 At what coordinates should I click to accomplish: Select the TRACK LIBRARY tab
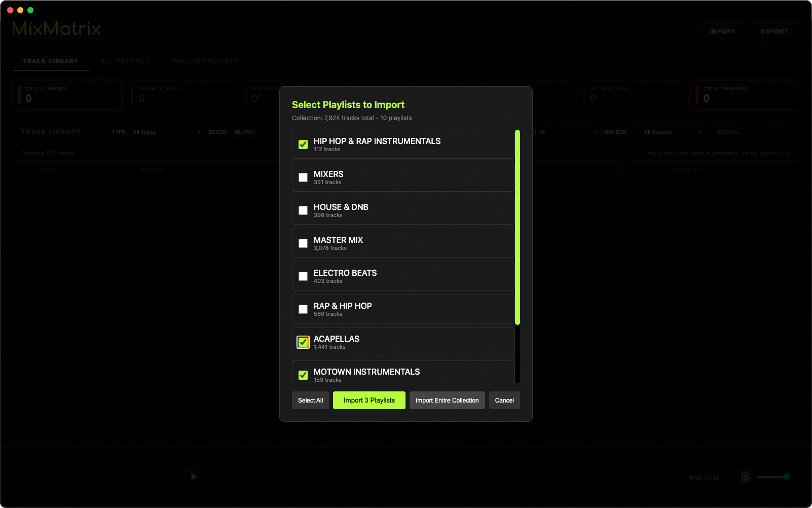50,61
